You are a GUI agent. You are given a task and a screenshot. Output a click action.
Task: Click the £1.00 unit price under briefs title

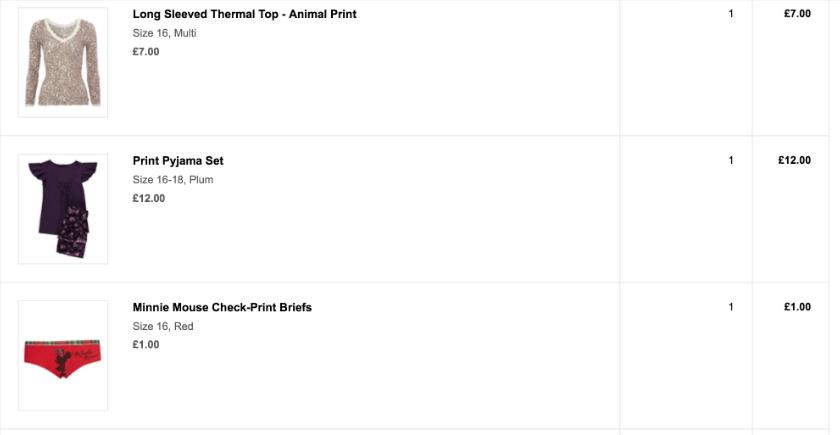click(146, 344)
